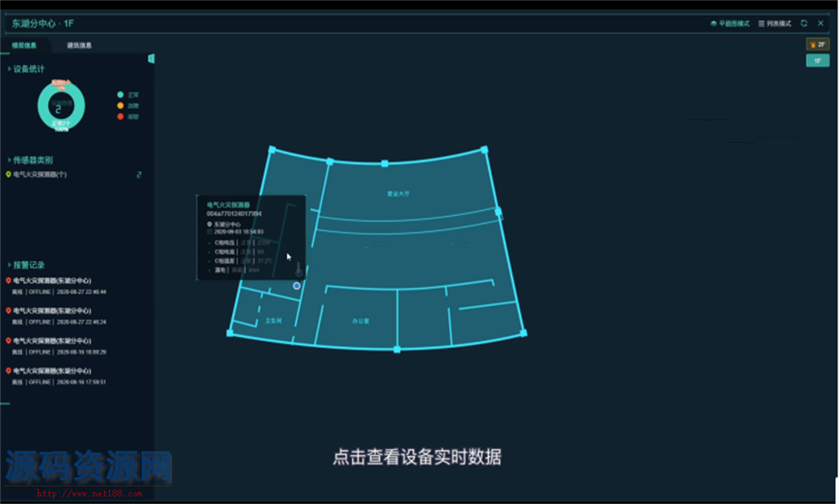Click the 办公室 room on the floor plan
Viewport: 840px width, 504px height.
[x=360, y=321]
